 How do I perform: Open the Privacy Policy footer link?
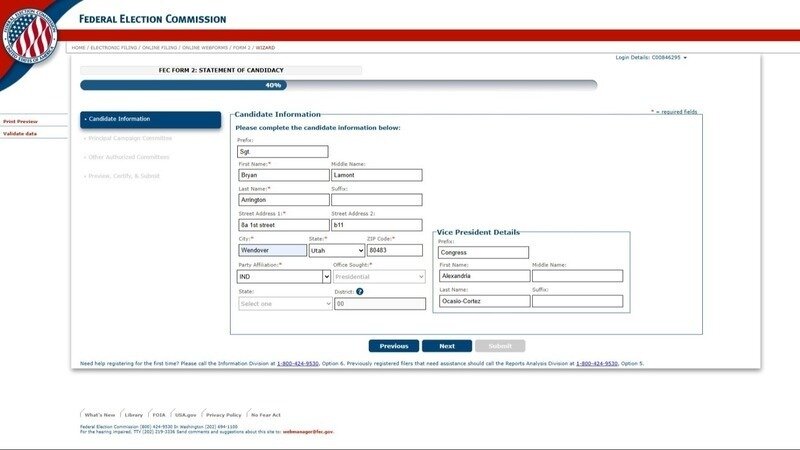click(x=223, y=414)
